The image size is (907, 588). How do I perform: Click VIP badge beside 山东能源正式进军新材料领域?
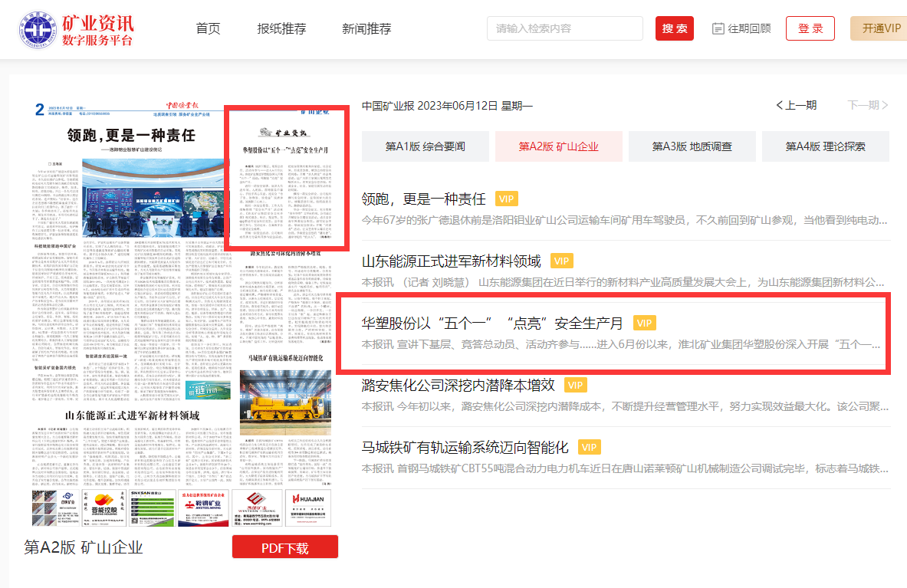pyautogui.click(x=561, y=261)
